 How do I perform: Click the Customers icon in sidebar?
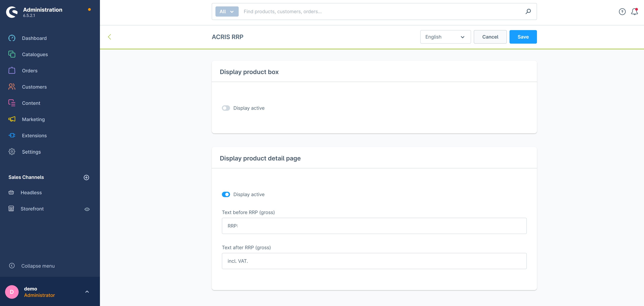[12, 87]
